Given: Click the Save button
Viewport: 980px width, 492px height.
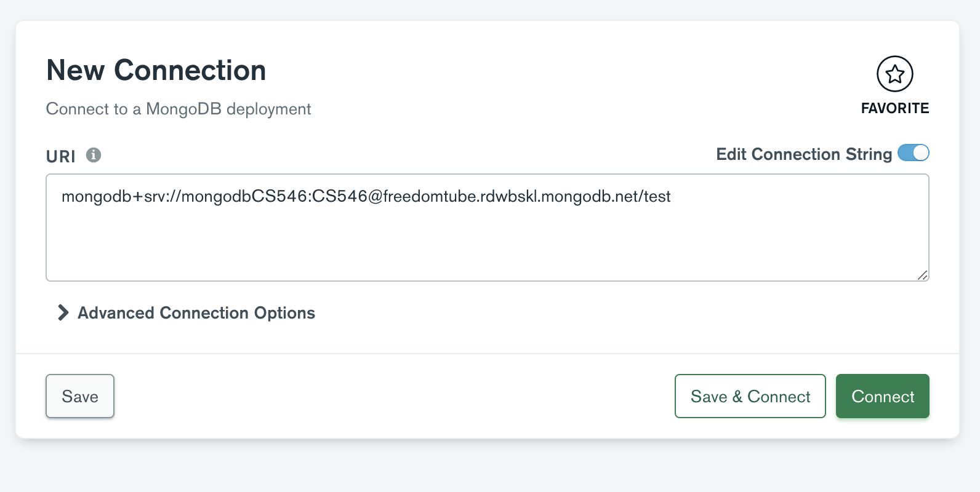Looking at the screenshot, I should (x=79, y=396).
